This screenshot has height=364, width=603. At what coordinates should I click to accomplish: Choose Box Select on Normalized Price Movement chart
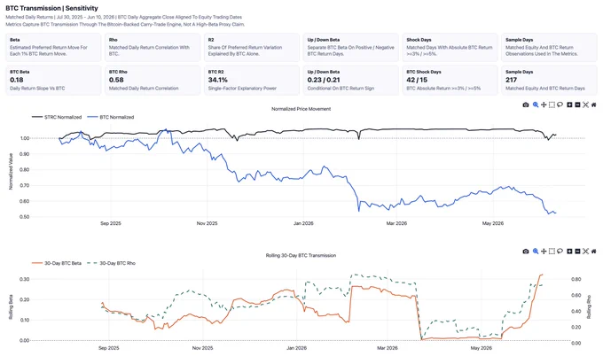(x=552, y=105)
